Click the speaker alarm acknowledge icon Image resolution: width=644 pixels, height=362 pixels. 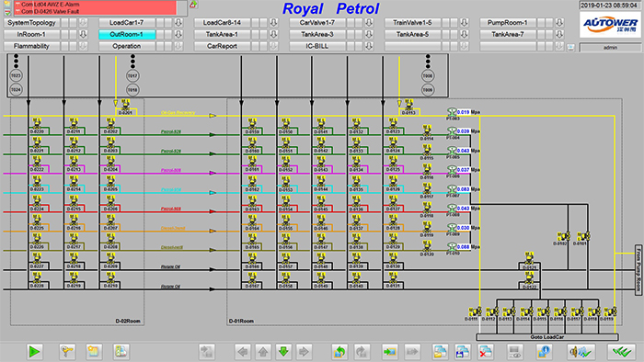581,351
